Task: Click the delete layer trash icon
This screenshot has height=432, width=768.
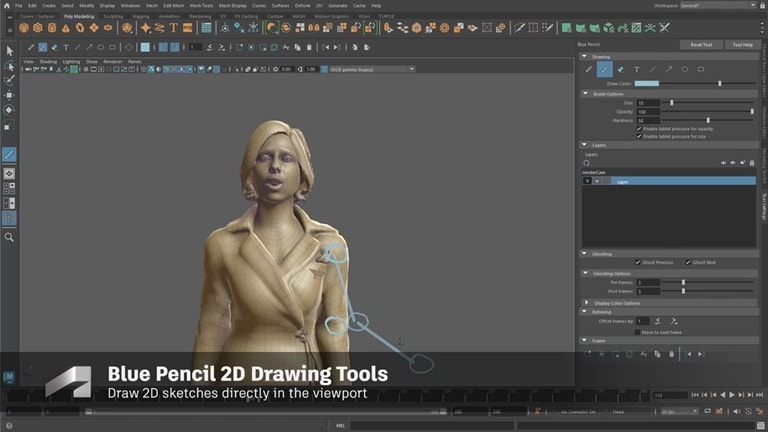Action: [x=752, y=163]
